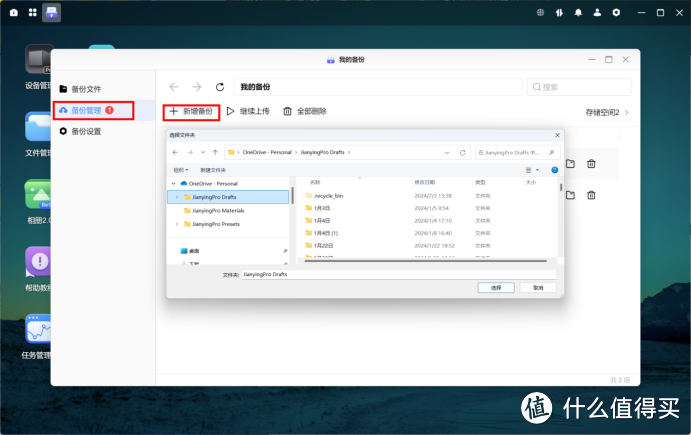Screen dimensions: 691x435
Task: Open settings gear in top bar
Action: point(616,12)
